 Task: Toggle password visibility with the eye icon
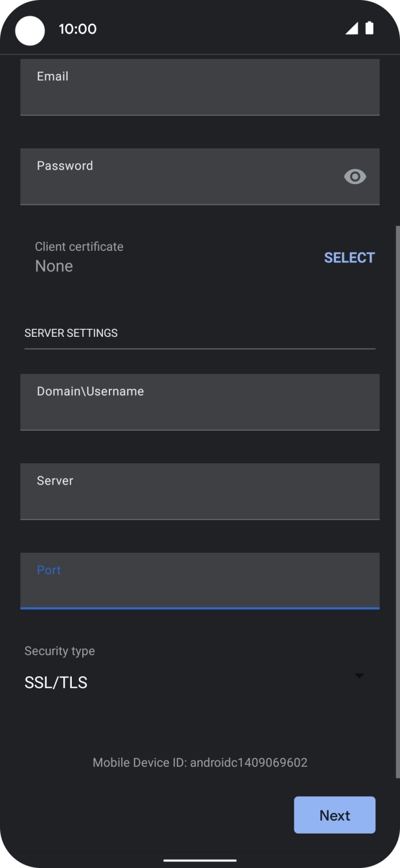pyautogui.click(x=355, y=176)
